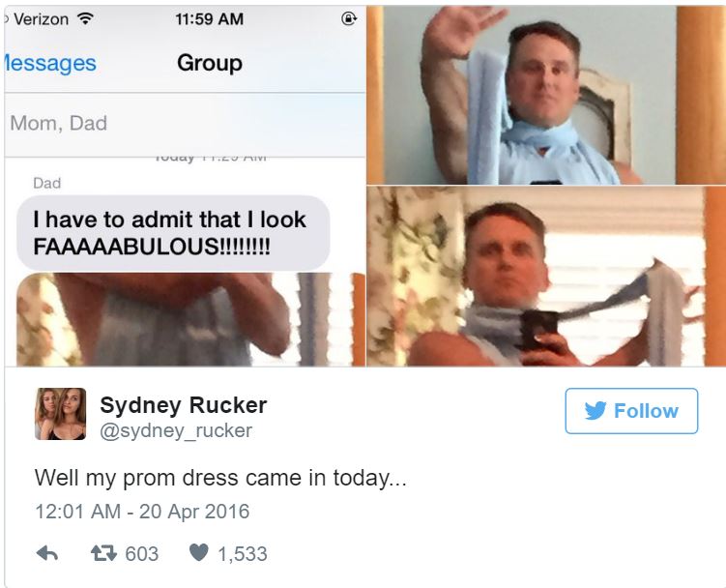Open the Sydney Rucker display name link
Screen dimensions: 726x588
point(184,405)
